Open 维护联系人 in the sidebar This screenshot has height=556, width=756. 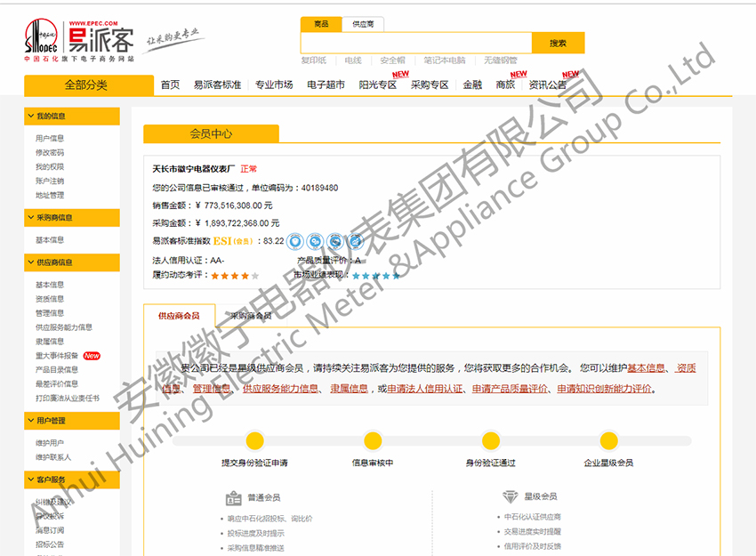coord(53,457)
